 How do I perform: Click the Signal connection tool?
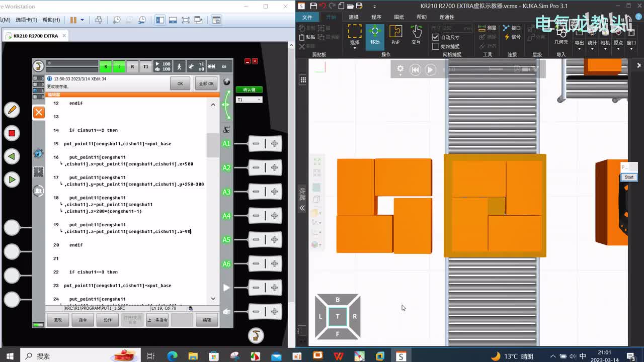click(x=512, y=37)
